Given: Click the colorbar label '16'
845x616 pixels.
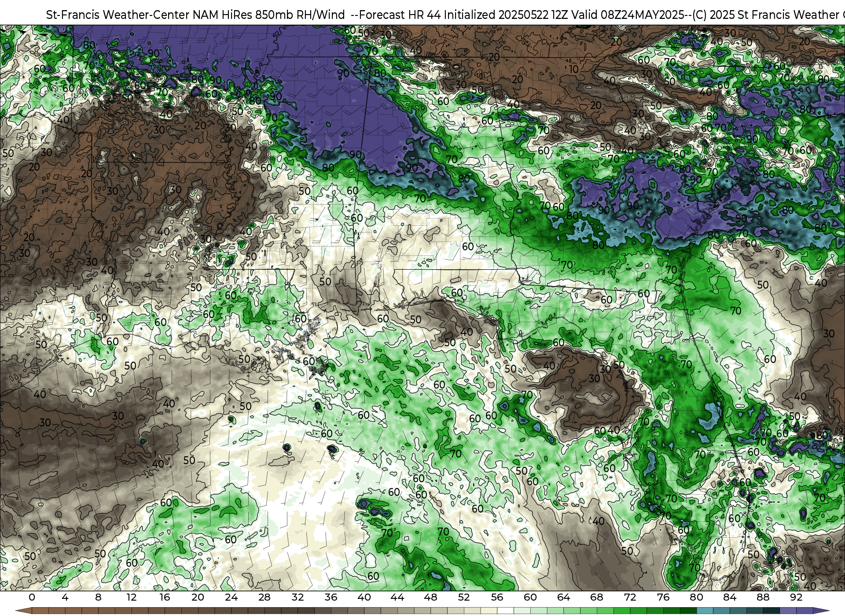Looking at the screenshot, I should [x=165, y=597].
